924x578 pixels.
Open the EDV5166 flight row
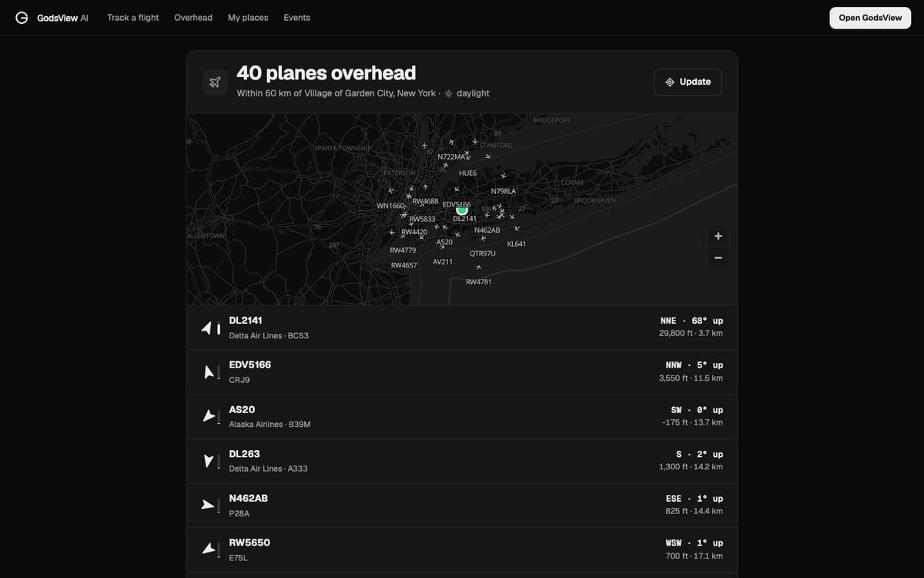462,372
